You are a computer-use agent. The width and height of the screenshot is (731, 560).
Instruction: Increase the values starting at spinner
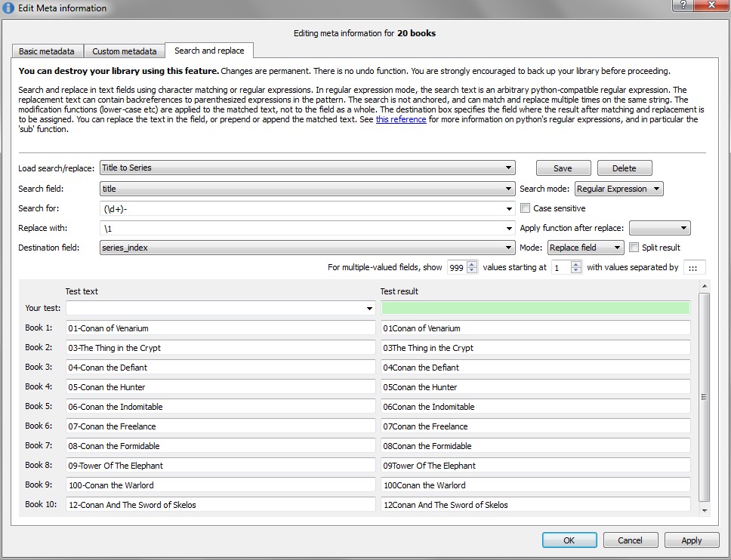coord(576,264)
